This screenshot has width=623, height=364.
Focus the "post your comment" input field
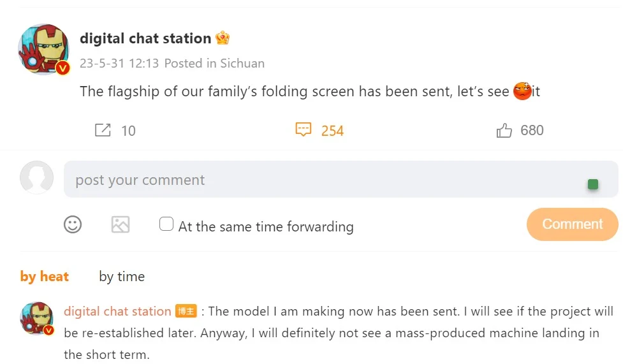pyautogui.click(x=319, y=180)
